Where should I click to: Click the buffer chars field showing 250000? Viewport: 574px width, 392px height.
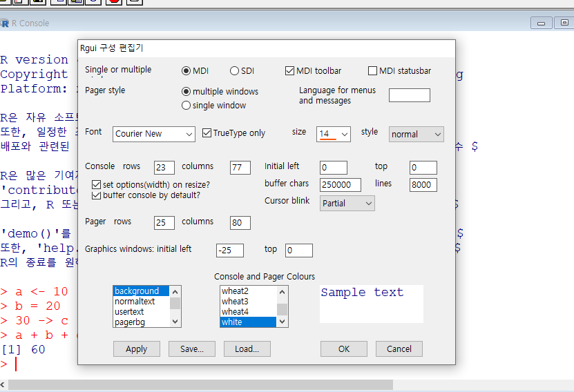[x=341, y=185]
